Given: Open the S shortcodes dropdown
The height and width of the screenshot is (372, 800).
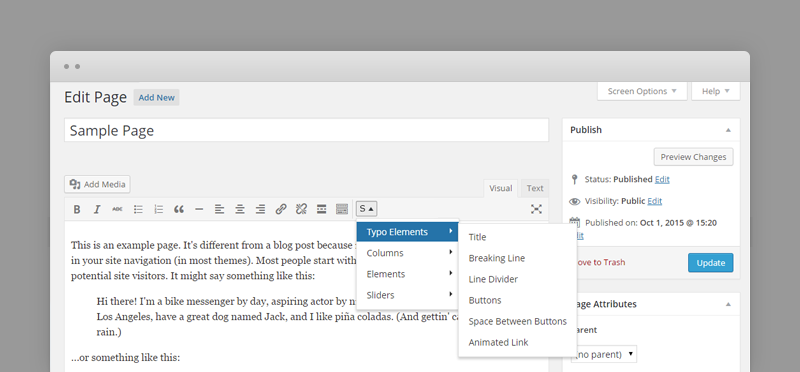Looking at the screenshot, I should (366, 209).
